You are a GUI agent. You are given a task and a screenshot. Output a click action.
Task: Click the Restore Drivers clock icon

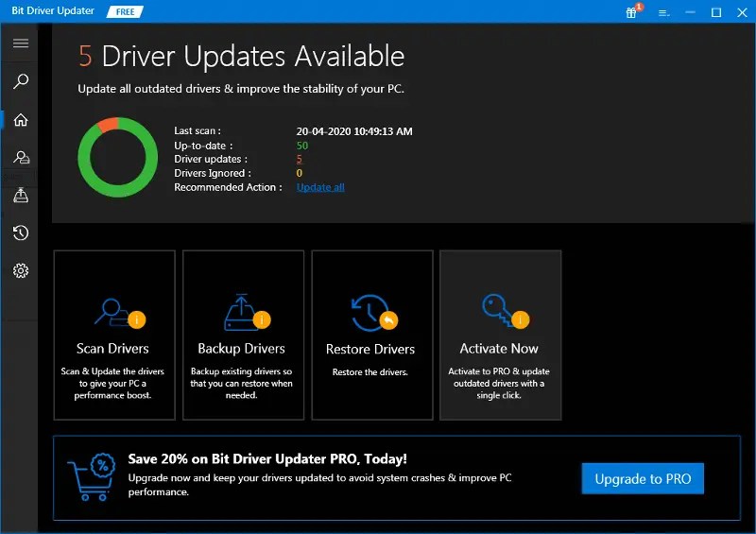[x=374, y=313]
